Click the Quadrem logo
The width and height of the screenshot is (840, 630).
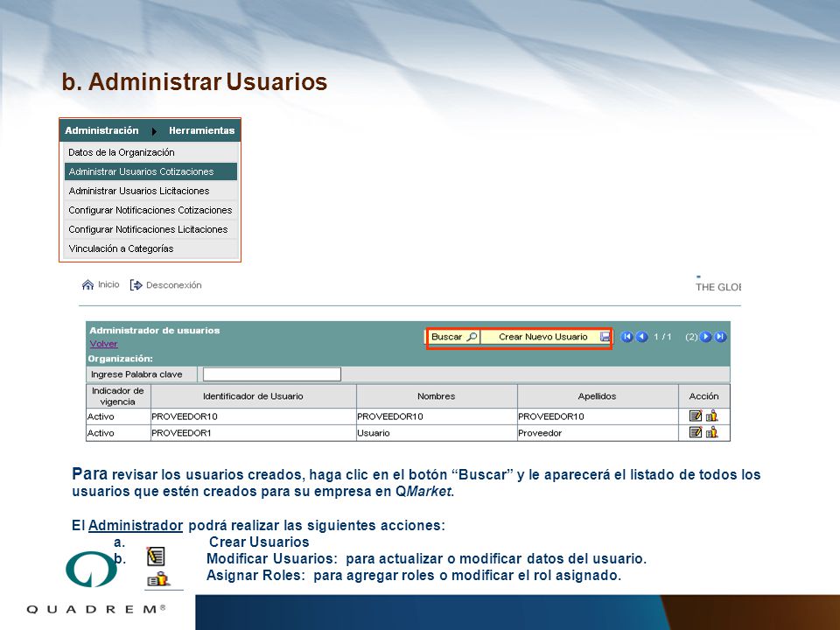click(x=95, y=581)
